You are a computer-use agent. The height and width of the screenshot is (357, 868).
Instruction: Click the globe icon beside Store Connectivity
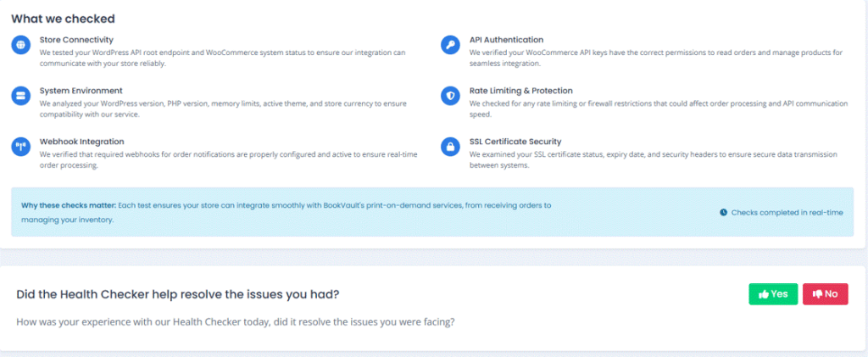point(21,45)
